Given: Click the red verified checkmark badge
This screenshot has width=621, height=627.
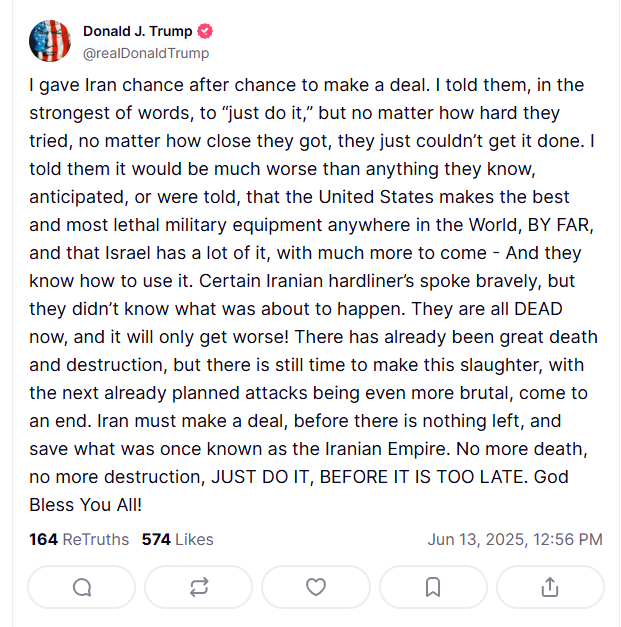Looking at the screenshot, I should [205, 31].
